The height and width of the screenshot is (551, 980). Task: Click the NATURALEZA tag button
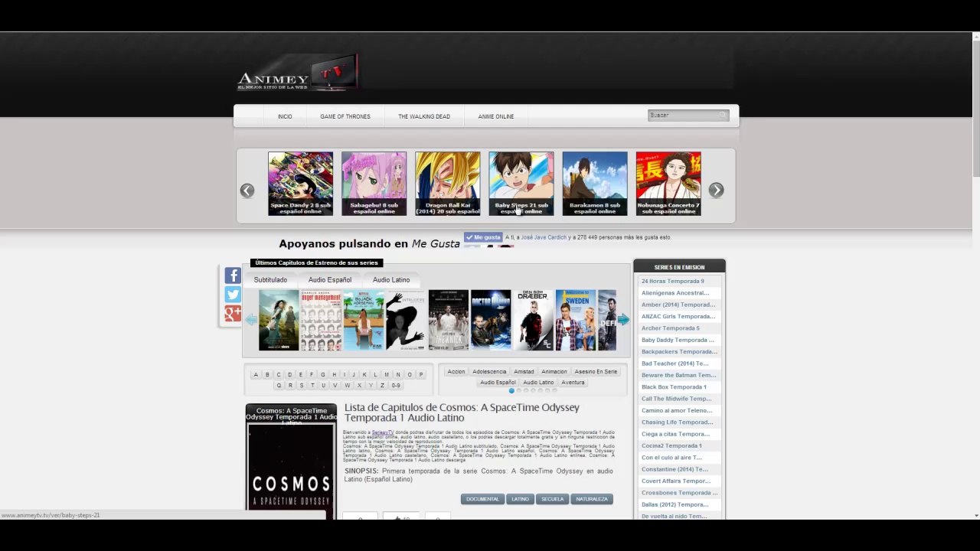pos(592,499)
